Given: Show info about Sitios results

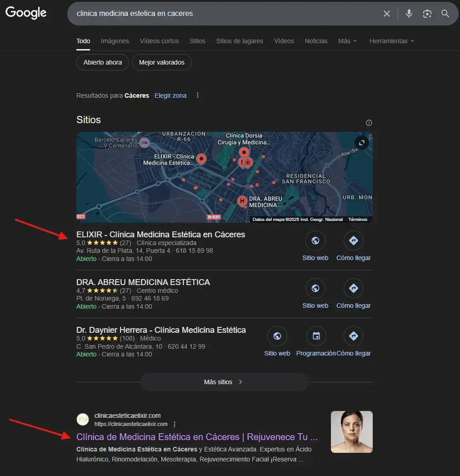Looking at the screenshot, I should (x=369, y=123).
